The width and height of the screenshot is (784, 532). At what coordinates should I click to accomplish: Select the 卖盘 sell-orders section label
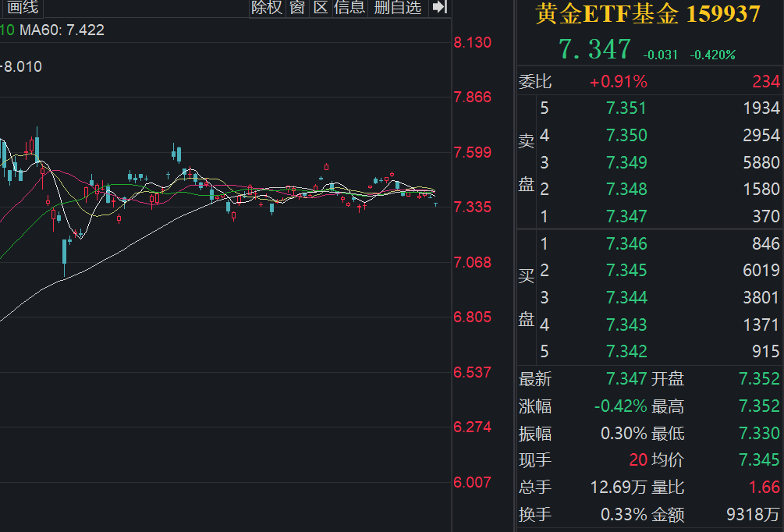pos(527,161)
